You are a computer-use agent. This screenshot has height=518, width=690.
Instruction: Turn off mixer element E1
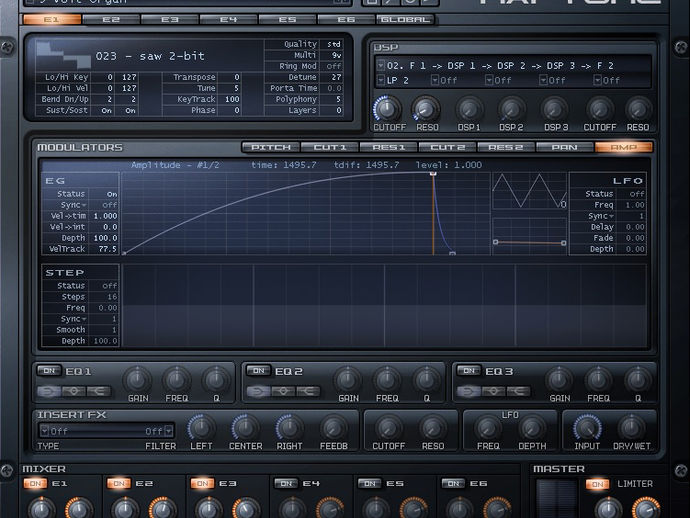pos(35,484)
